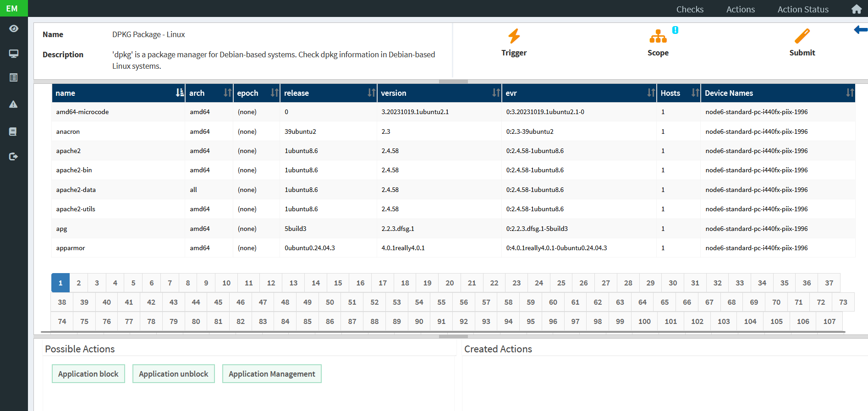Click the upper panel splitter handle
Screen dimensions: 868x411
(453, 82)
